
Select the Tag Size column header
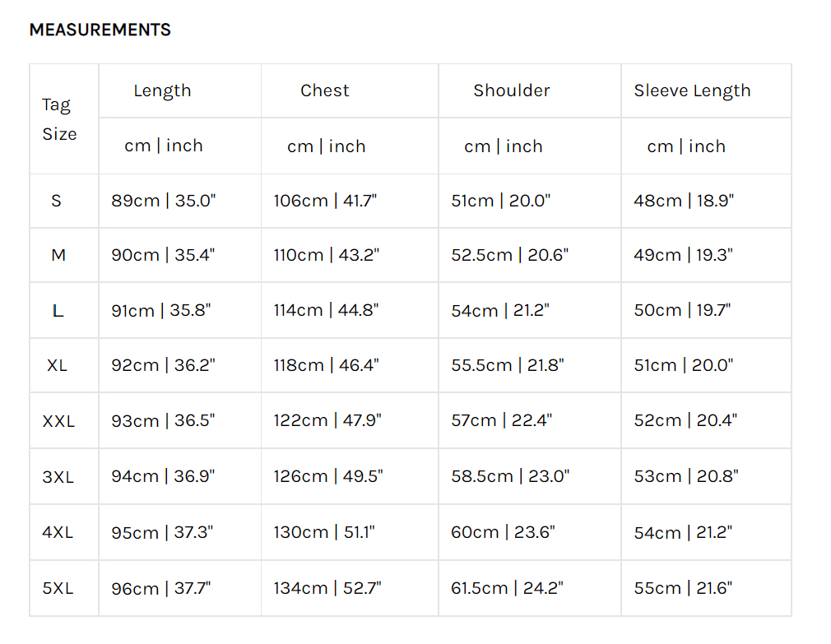pyautogui.click(x=59, y=119)
